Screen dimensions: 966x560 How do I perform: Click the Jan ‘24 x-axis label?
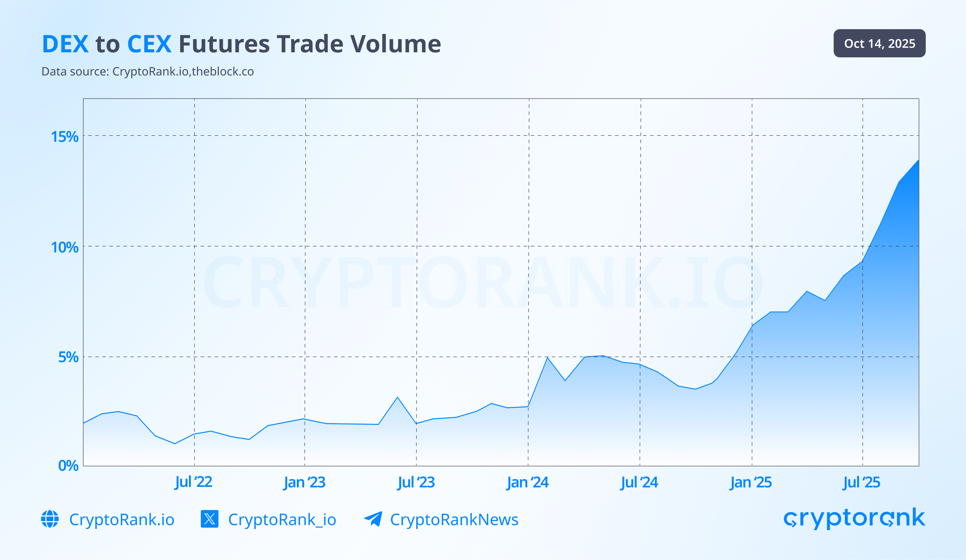[x=528, y=482]
